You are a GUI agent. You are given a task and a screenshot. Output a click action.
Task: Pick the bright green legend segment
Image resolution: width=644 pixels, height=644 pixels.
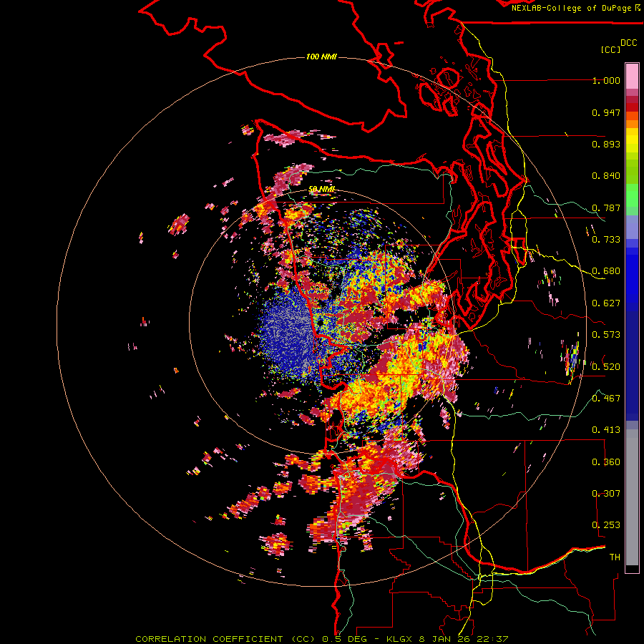(x=632, y=195)
